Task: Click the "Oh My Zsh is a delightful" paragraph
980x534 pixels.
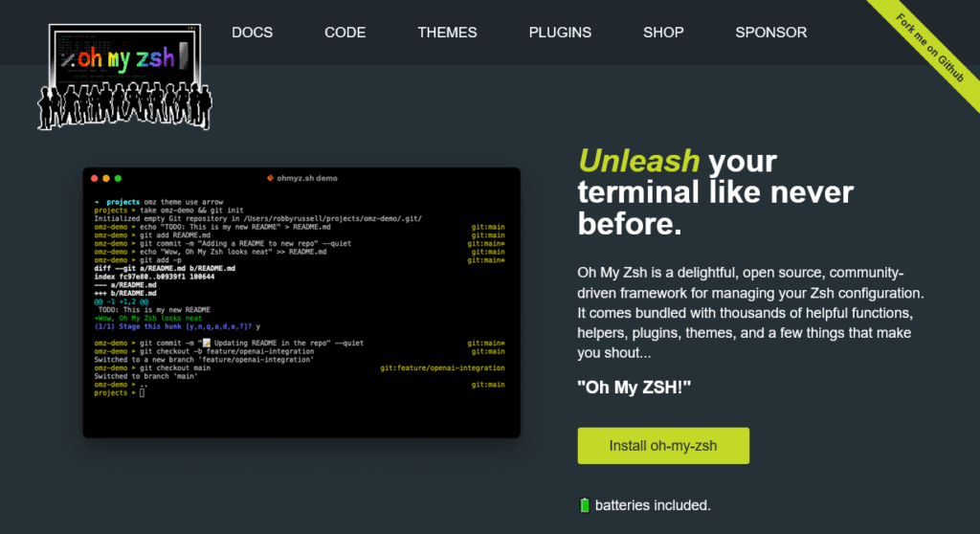Action: coord(750,313)
